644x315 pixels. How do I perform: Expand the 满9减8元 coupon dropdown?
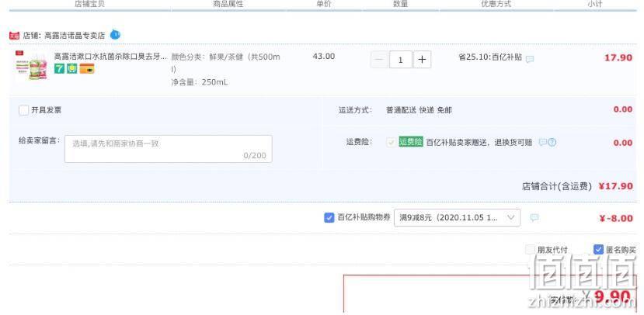pos(457,218)
